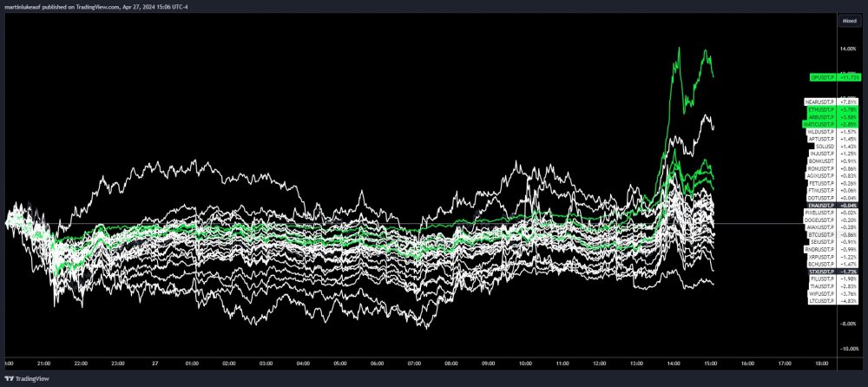The image size is (868, 387).
Task: Click the ARBUSDT.P green label
Action: (x=823, y=117)
